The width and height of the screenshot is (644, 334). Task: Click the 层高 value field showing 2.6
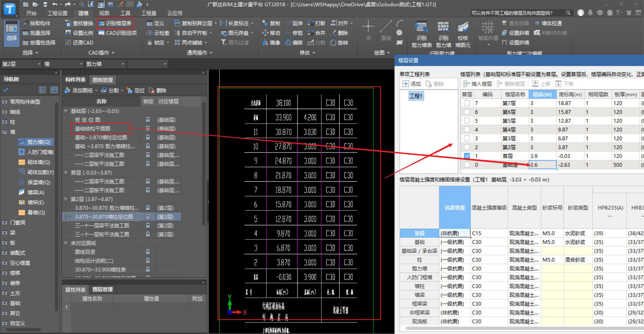(542, 165)
